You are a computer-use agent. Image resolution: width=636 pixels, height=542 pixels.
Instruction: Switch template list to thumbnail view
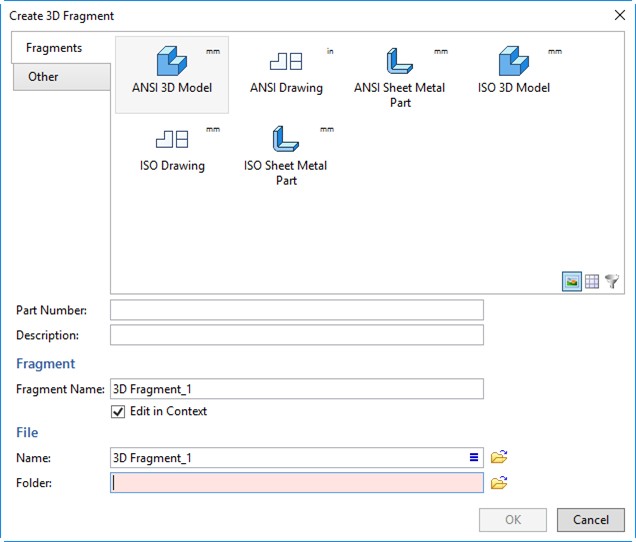pyautogui.click(x=571, y=283)
